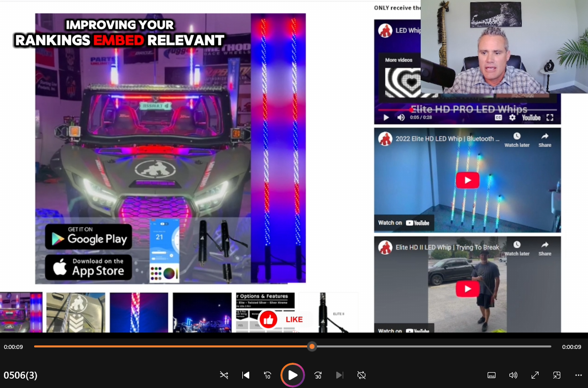Screen dimensions: 588x388
Task: Skip to the previous track
Action: tap(246, 375)
